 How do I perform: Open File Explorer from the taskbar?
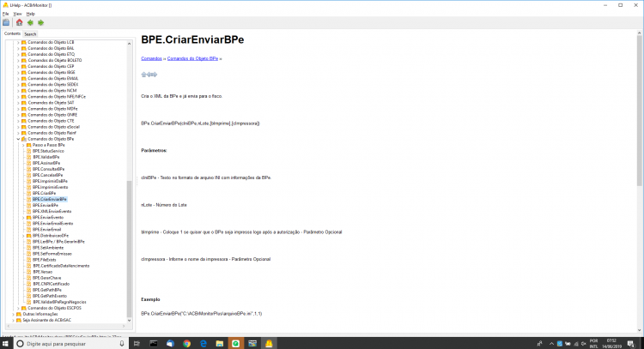point(219,343)
